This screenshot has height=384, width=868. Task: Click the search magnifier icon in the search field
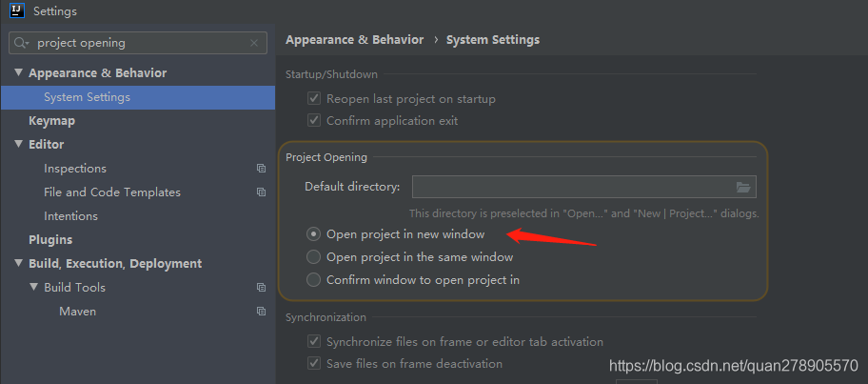(x=21, y=43)
